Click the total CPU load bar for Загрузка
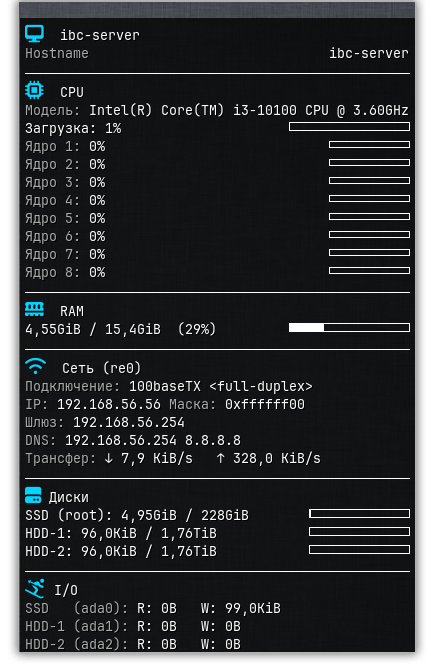 pos(349,127)
